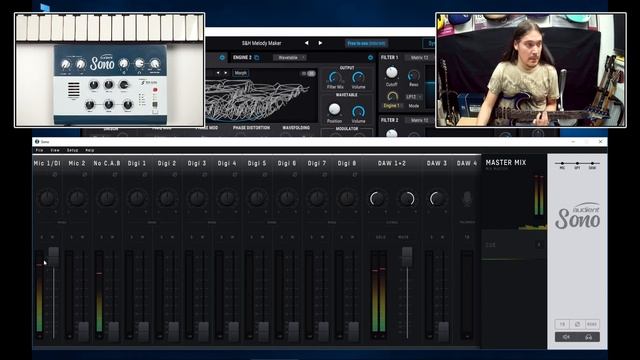
Task: Click the Output Filter Mix knob
Action: pos(335,77)
